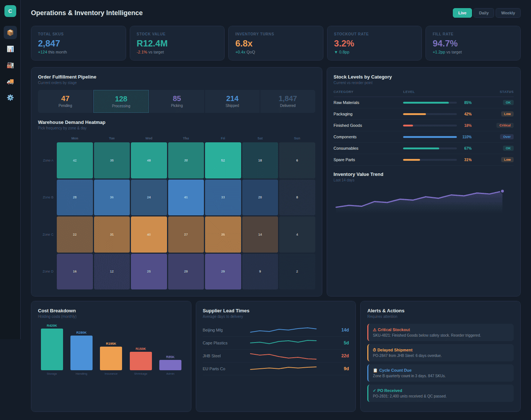Select the Shipped pipeline stage
The image size is (531, 420).
point(232,101)
